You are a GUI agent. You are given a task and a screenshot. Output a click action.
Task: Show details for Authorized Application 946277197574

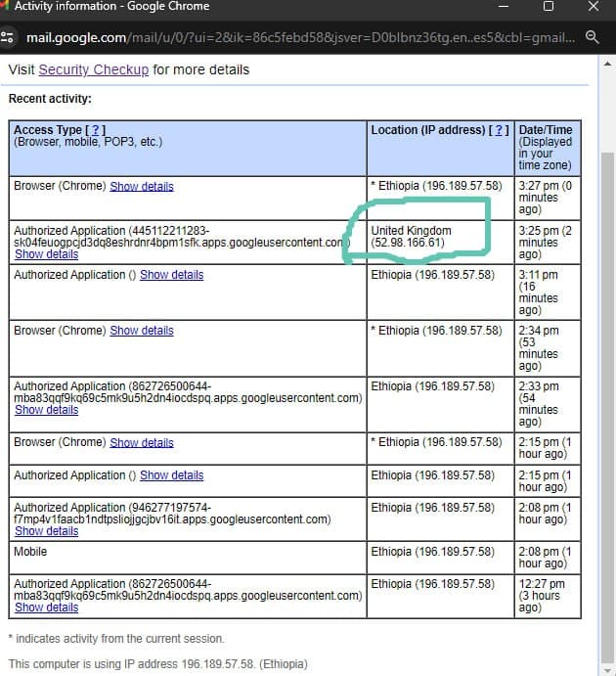(47, 531)
